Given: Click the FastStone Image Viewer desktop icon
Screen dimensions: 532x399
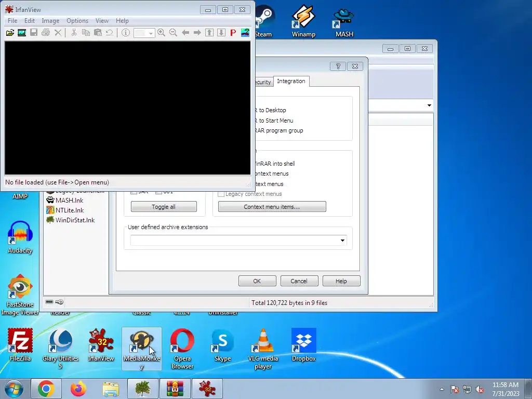Looking at the screenshot, I should (x=20, y=295).
